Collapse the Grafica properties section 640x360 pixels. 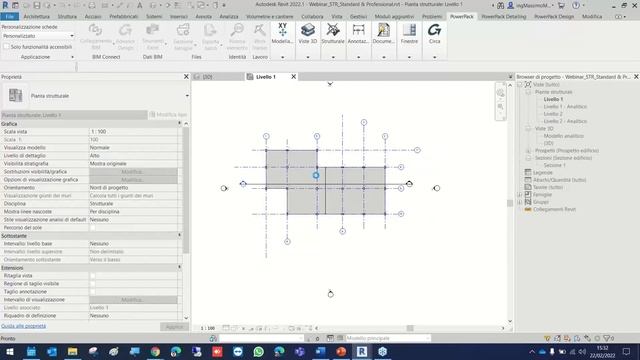(179, 123)
